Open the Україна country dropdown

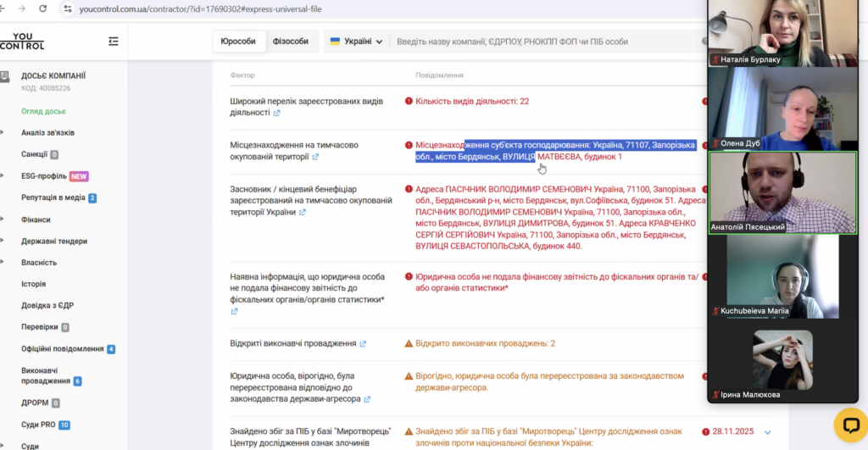tap(356, 42)
